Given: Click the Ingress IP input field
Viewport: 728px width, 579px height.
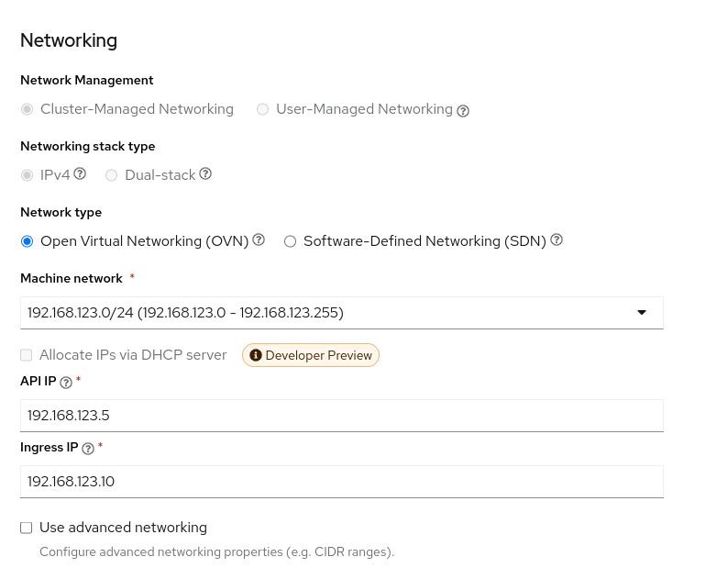Looking at the screenshot, I should pos(341,482).
